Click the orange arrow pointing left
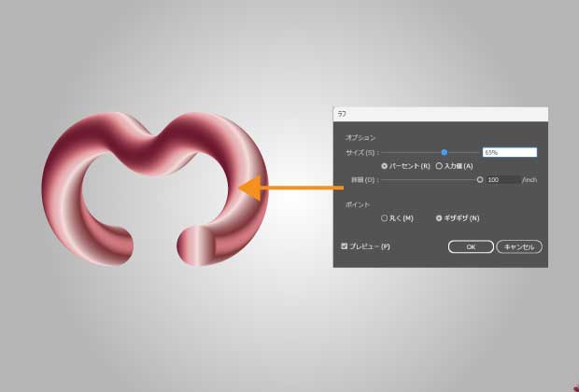Image resolution: width=579 pixels, height=392 pixels. click(x=289, y=189)
